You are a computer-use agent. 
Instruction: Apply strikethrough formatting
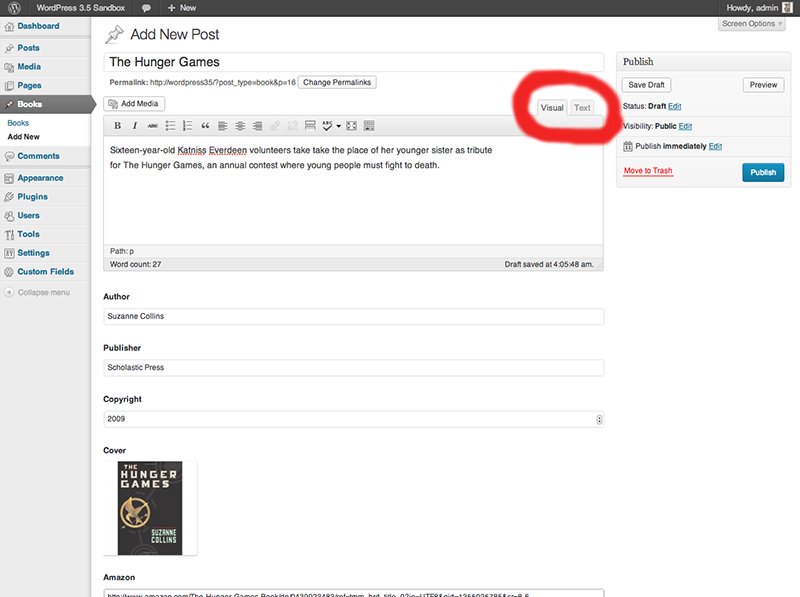(153, 126)
